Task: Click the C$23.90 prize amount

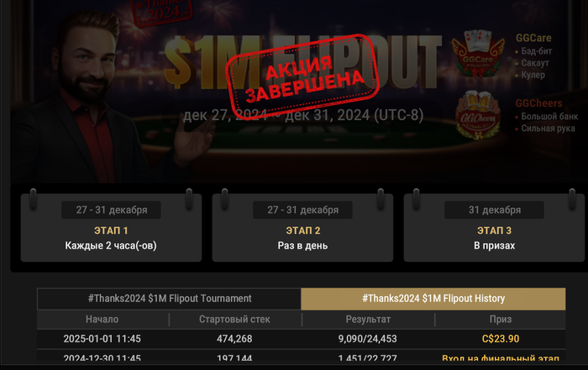Action: 501,339
